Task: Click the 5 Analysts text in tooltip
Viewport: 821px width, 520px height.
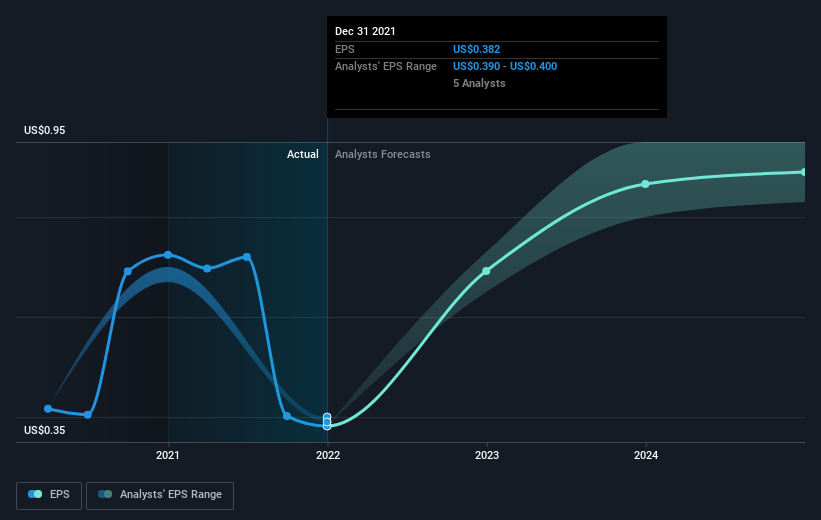Action: [479, 83]
